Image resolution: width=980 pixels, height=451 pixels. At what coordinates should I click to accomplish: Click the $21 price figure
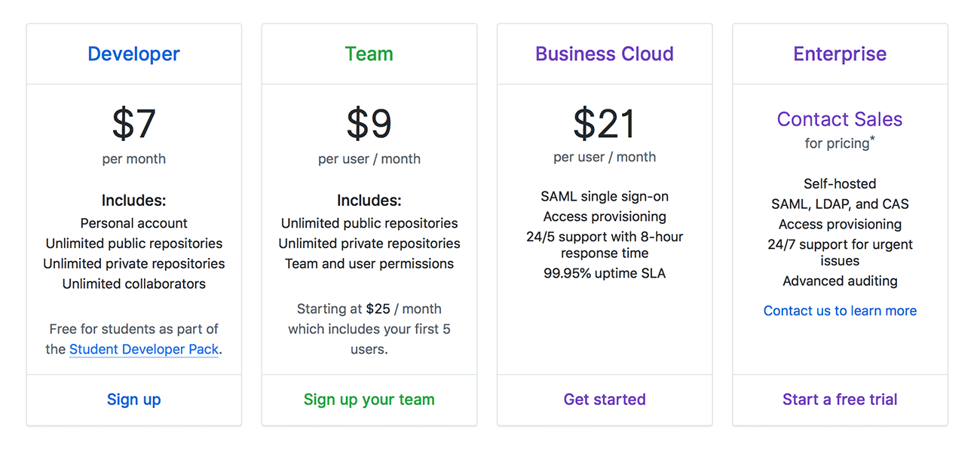[605, 124]
